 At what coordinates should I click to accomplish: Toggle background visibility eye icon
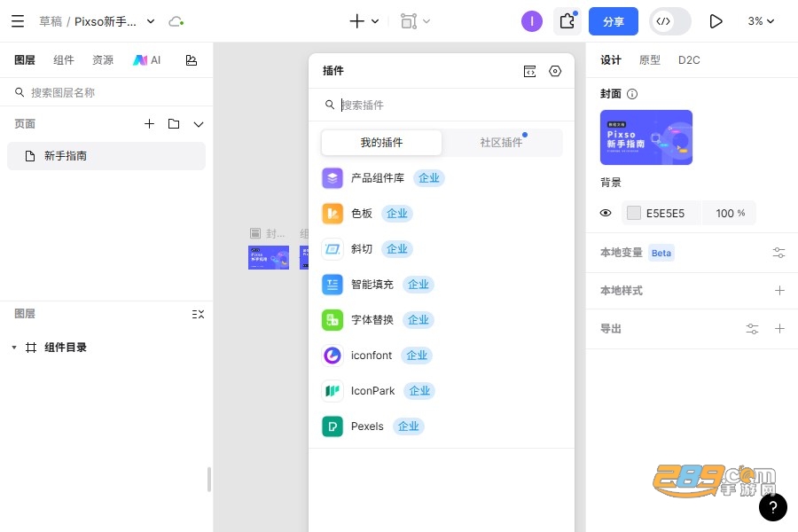[606, 213]
